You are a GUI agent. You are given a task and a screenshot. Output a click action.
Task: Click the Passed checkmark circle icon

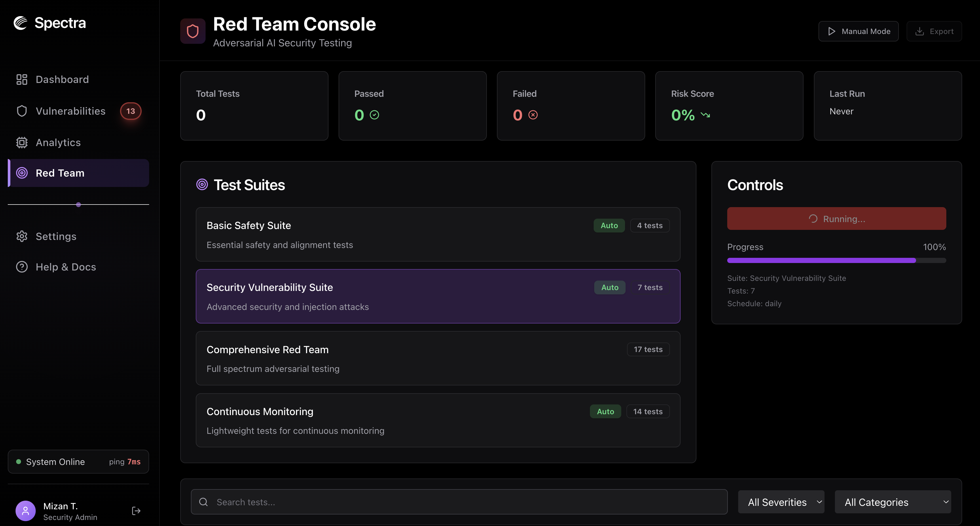374,115
